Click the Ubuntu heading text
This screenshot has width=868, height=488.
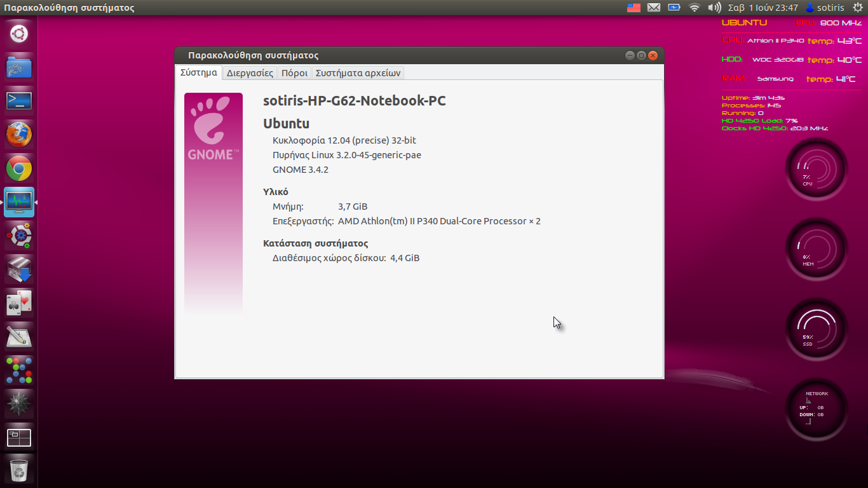point(287,123)
